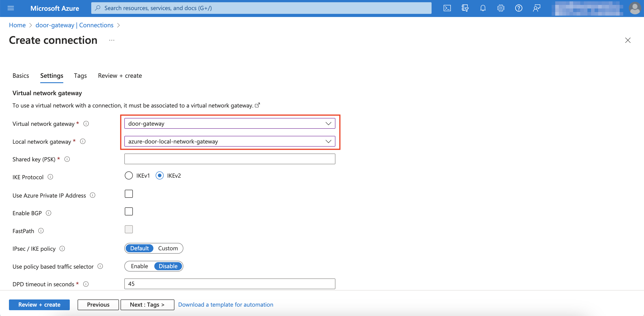Click inside the Shared key (PSK) field

229,159
